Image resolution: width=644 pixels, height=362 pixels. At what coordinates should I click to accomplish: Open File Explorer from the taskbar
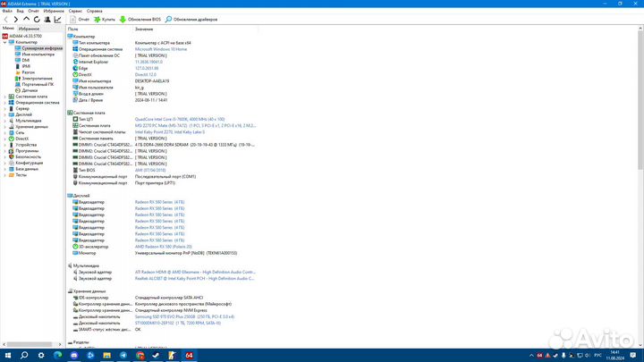[106, 356]
